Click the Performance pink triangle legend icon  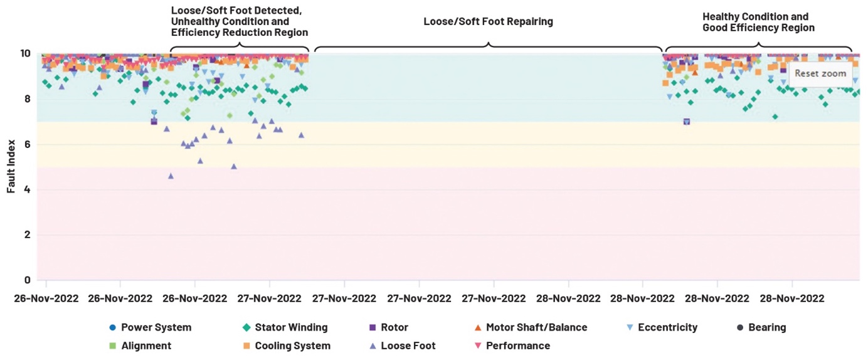pyautogui.click(x=477, y=345)
